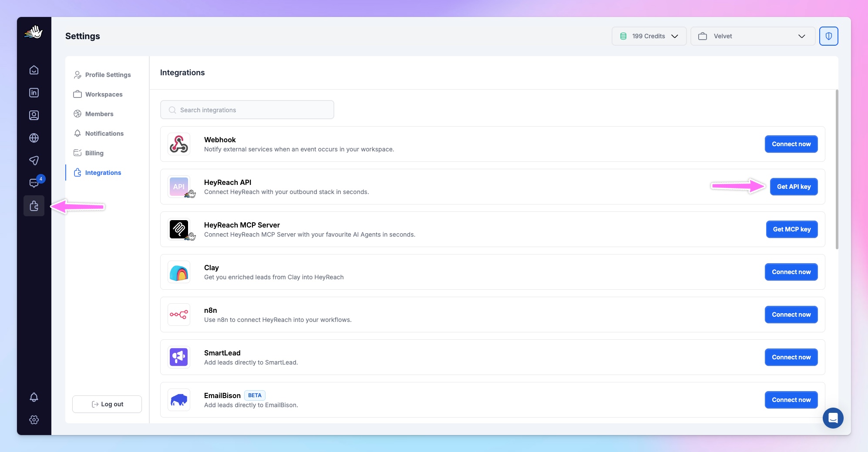Screen dimensions: 868x452
Task: Open integrations puzzle icon in sidebar
Action: (34, 206)
